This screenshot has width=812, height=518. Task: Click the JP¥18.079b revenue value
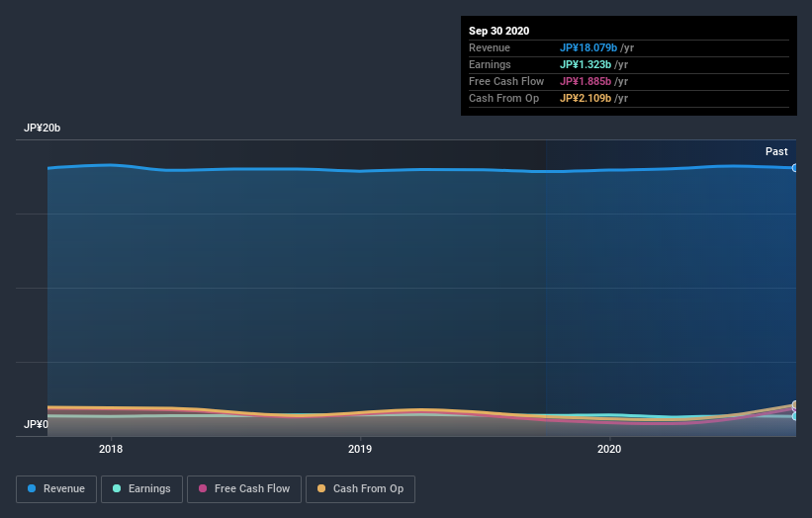pos(588,47)
